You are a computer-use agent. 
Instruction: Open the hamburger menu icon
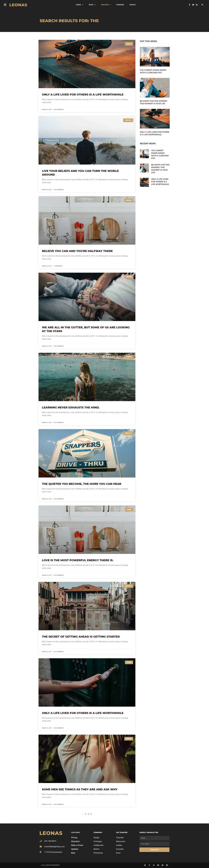click(x=5, y=5)
